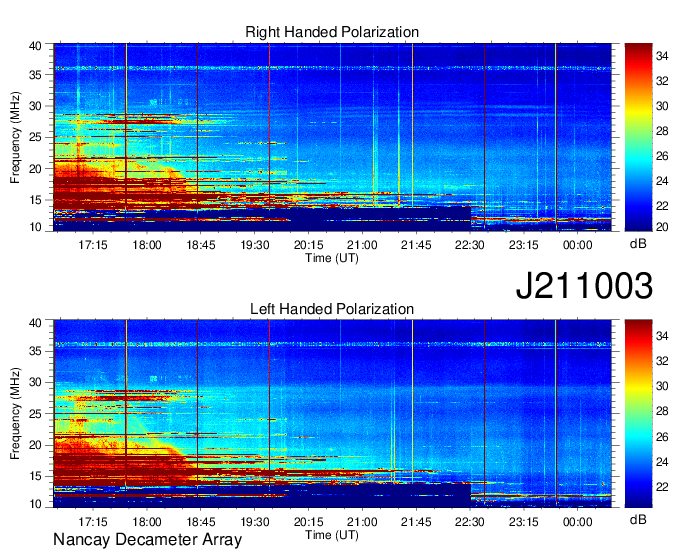Click the Left Handed plot's colorbar
Image resolution: width=680 pixels, height=552 pixels.
638,414
